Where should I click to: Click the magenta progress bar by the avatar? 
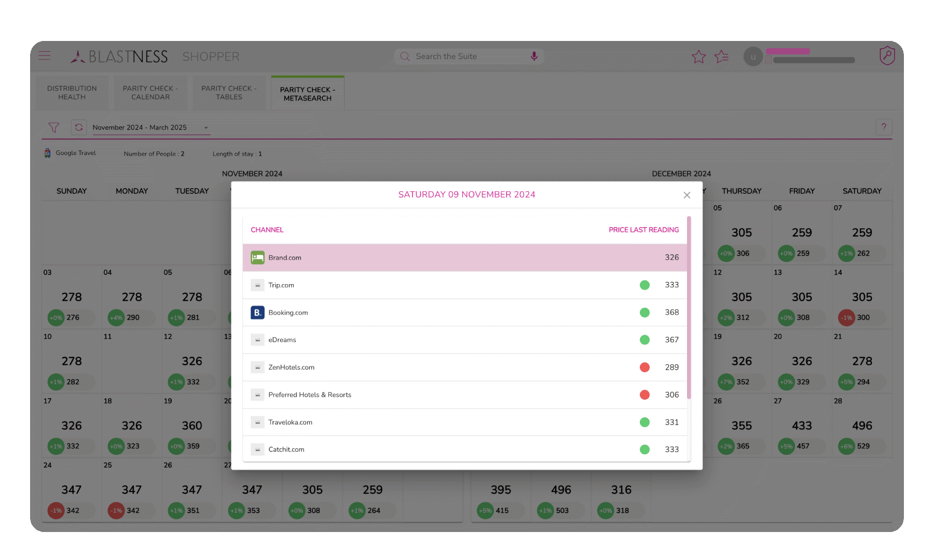tap(788, 51)
